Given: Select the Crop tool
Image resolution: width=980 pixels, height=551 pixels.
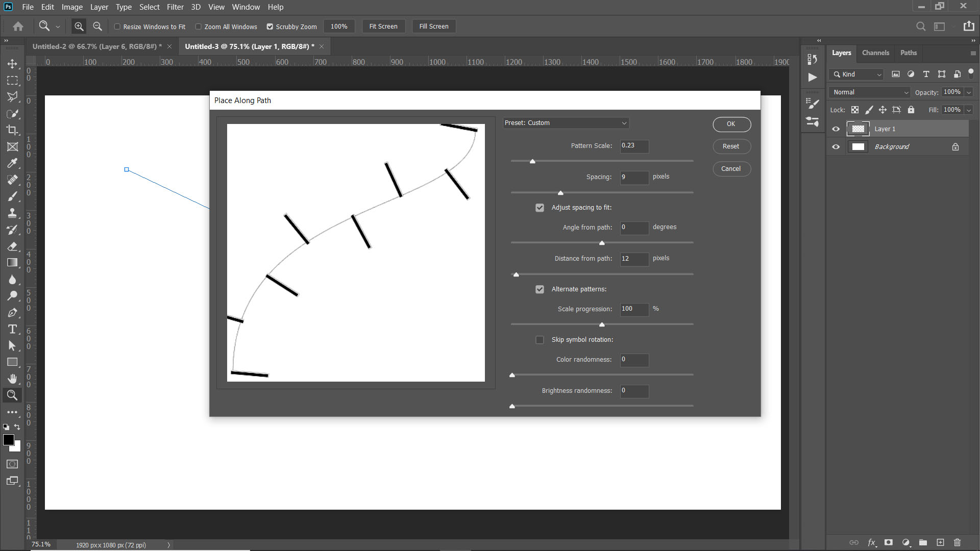Looking at the screenshot, I should coord(13,130).
